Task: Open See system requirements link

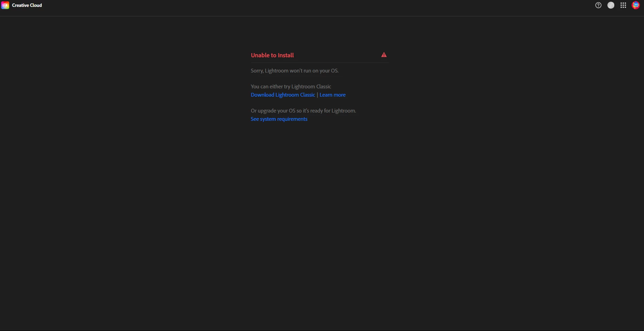Action: coord(279,119)
